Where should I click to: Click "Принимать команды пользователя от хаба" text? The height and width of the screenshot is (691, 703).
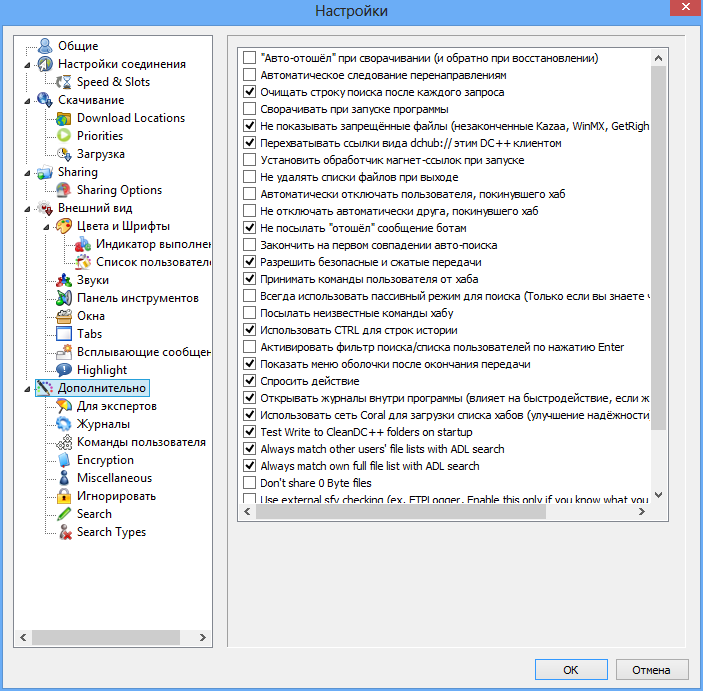click(x=369, y=279)
